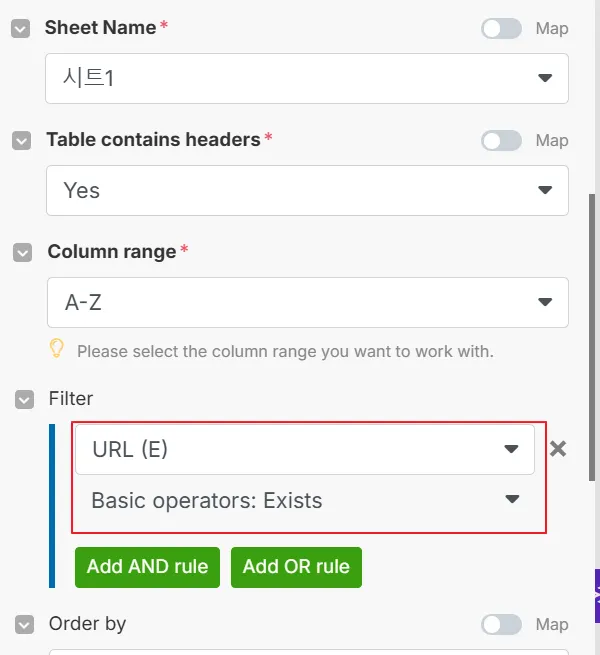
Task: Click the Add AND rule button
Action: tap(147, 567)
